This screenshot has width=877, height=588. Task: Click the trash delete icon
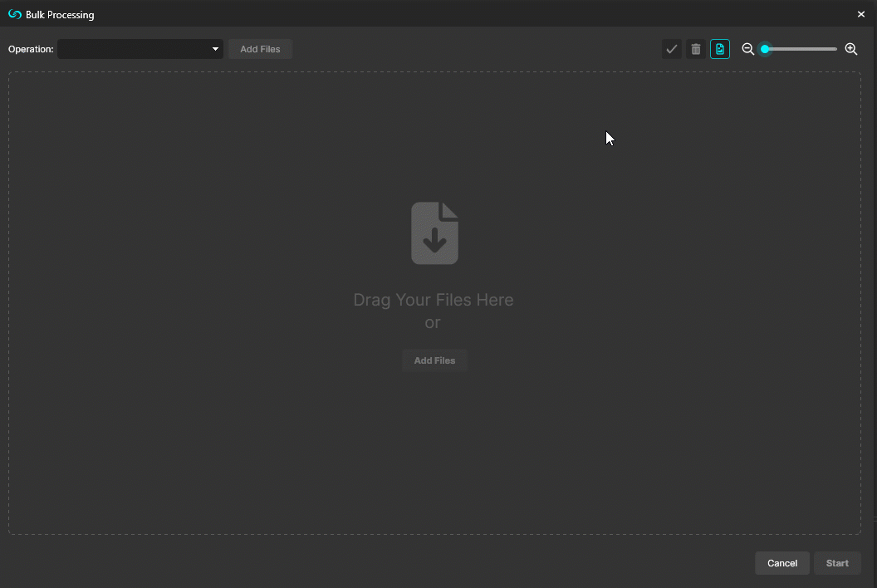[696, 49]
